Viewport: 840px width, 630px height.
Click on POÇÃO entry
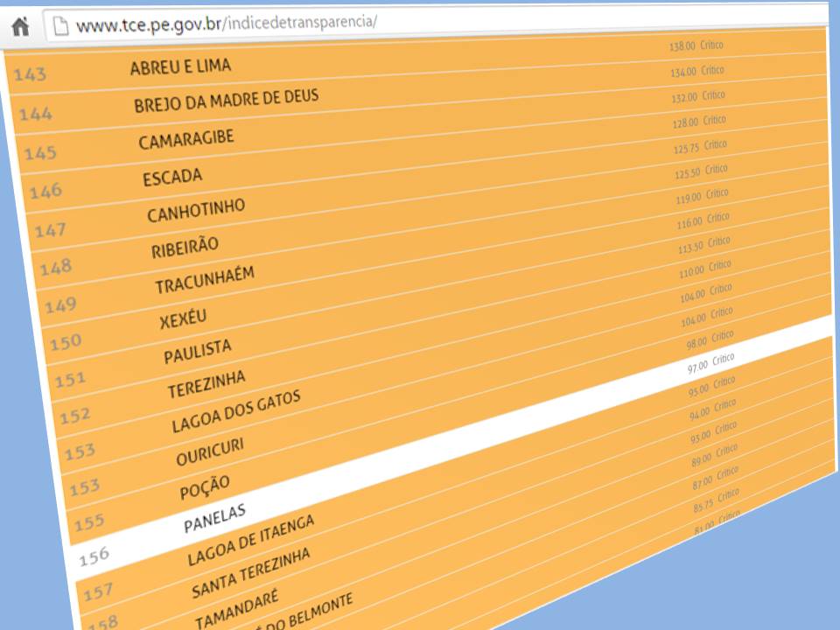pyautogui.click(x=205, y=486)
